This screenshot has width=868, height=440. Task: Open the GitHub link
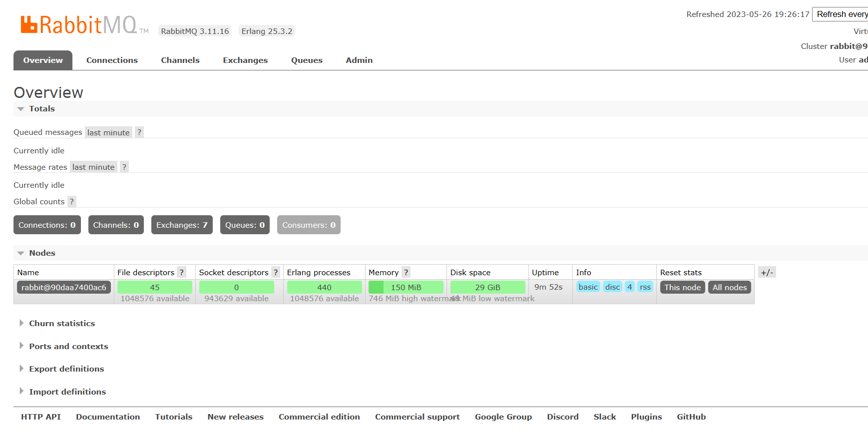691,417
